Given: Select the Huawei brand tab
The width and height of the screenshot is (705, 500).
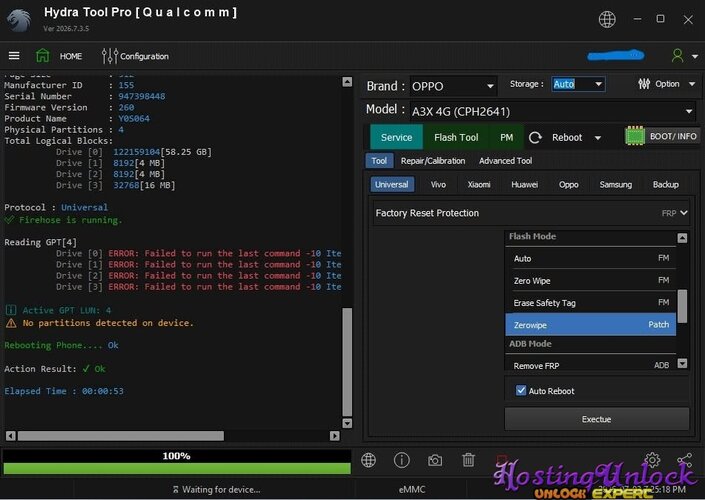Looking at the screenshot, I should point(524,184).
